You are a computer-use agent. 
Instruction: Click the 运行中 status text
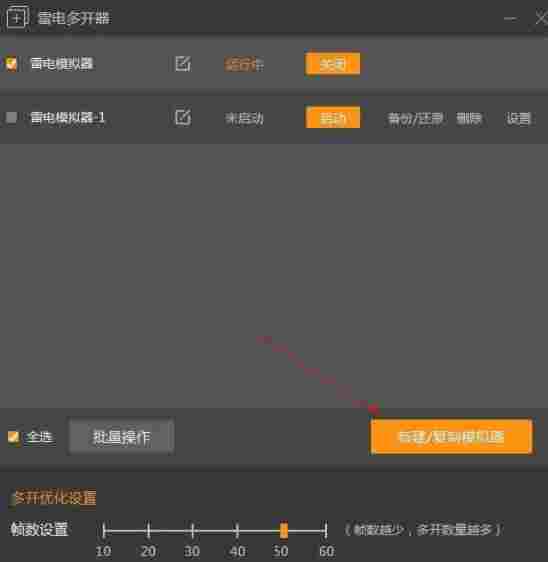pos(244,65)
